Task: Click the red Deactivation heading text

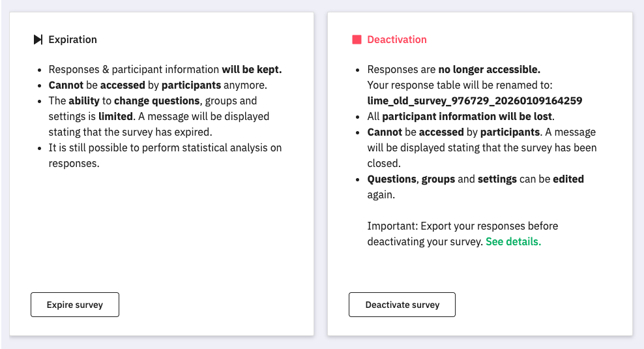Action: [x=396, y=40]
